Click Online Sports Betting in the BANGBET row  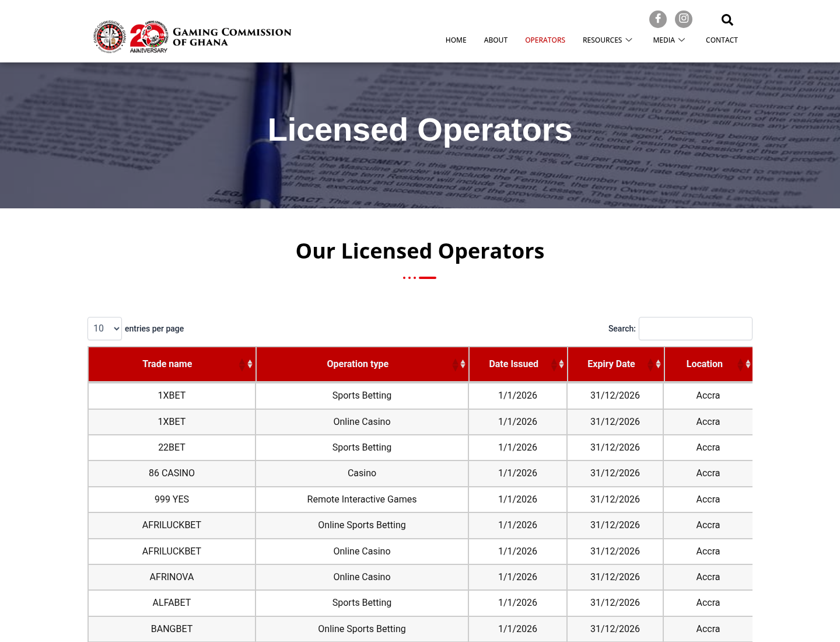coord(362,629)
